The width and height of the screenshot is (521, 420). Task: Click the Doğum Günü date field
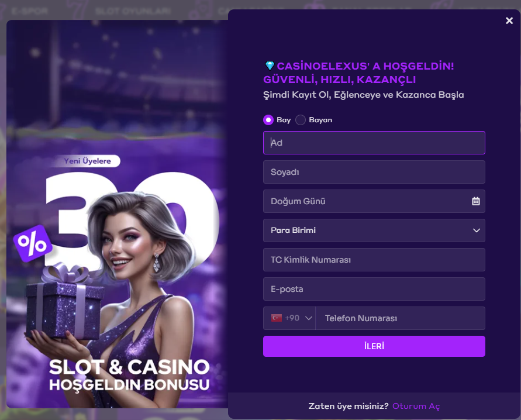[x=374, y=201]
